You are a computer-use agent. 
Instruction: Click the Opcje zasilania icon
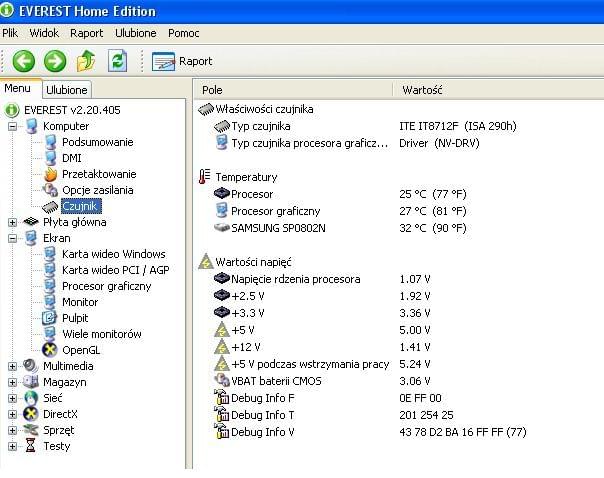pos(50,190)
